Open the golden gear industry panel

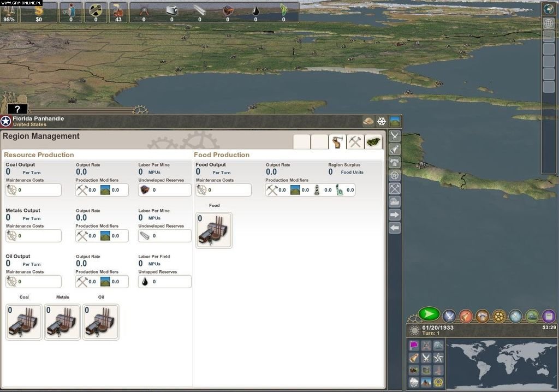499,316
